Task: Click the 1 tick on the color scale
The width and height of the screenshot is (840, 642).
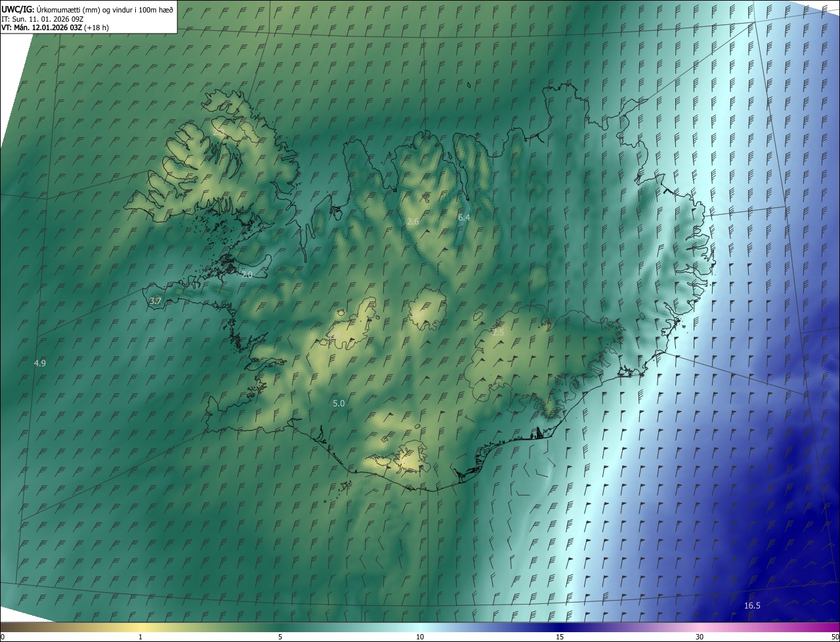Action: tap(140, 637)
